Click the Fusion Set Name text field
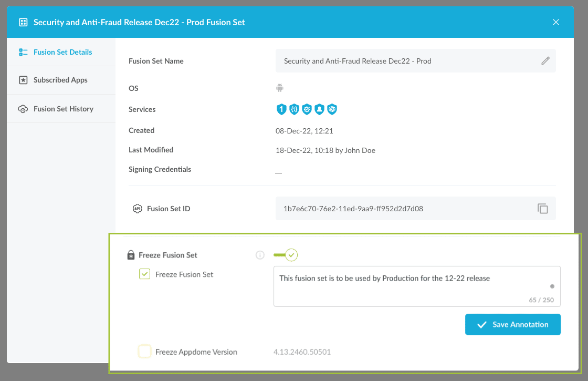Viewport: 588px width, 381px height. click(x=404, y=61)
